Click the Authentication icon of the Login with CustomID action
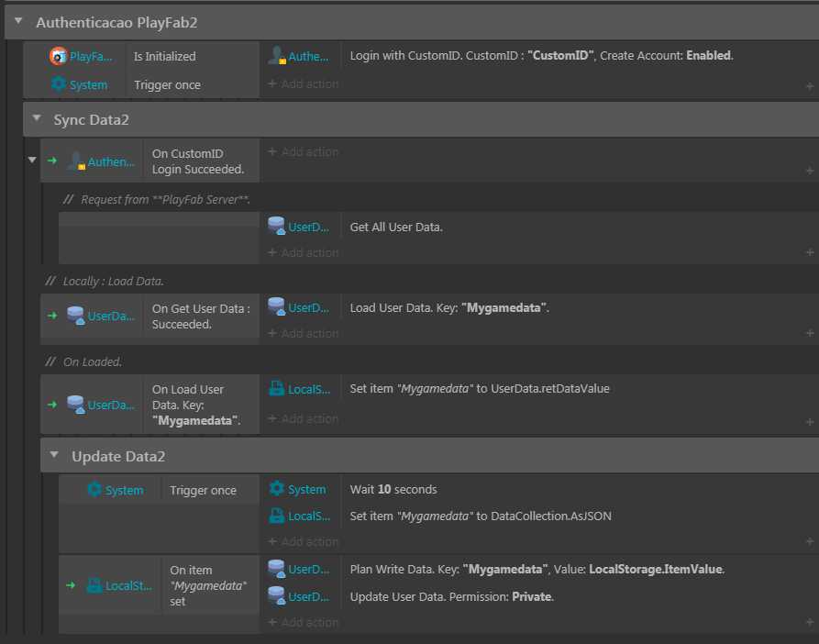The height and width of the screenshot is (644, 819). pos(276,55)
